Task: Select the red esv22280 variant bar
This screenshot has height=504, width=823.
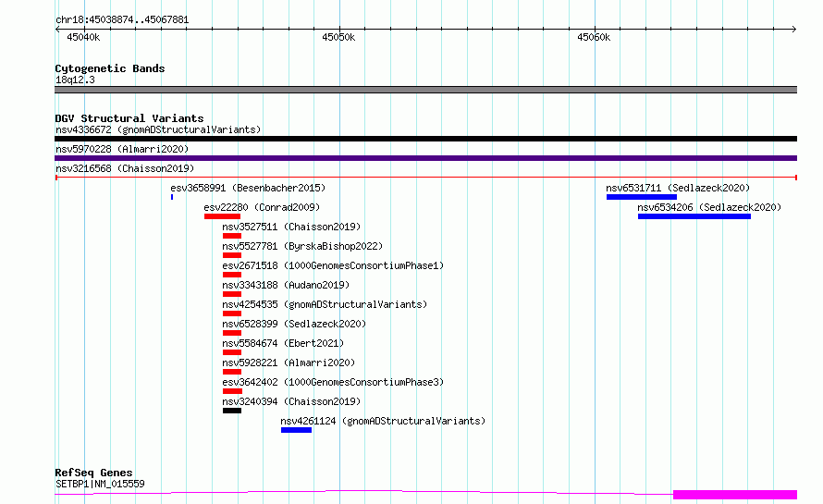Action: (x=223, y=216)
